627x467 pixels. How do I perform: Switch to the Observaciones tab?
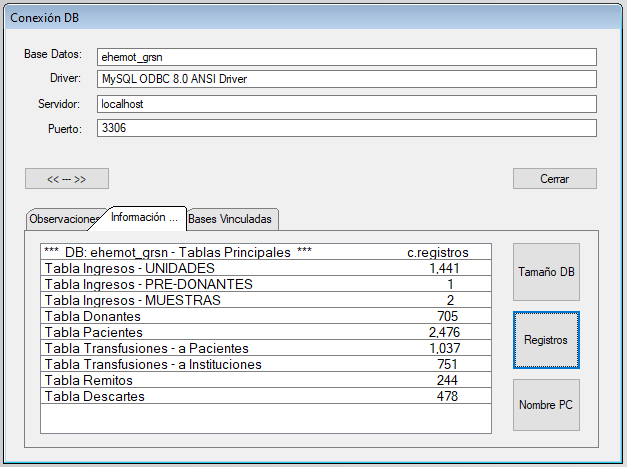[64, 219]
